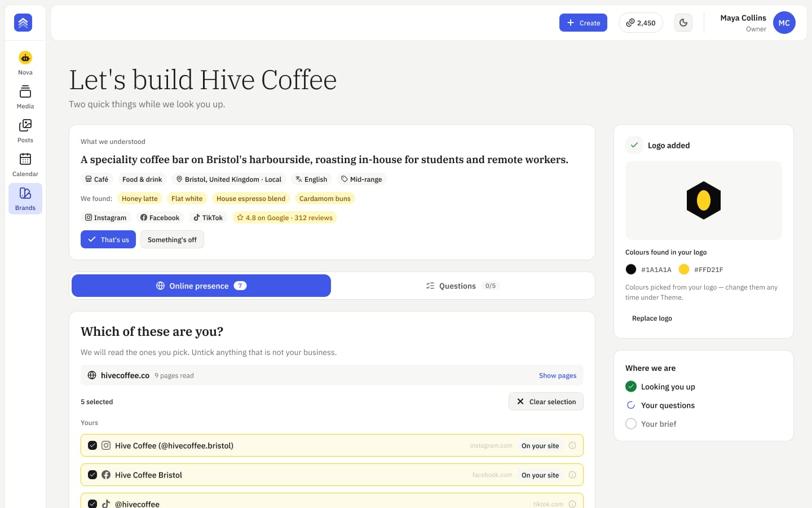Click the English language chip
The width and height of the screenshot is (812, 508).
tap(311, 179)
